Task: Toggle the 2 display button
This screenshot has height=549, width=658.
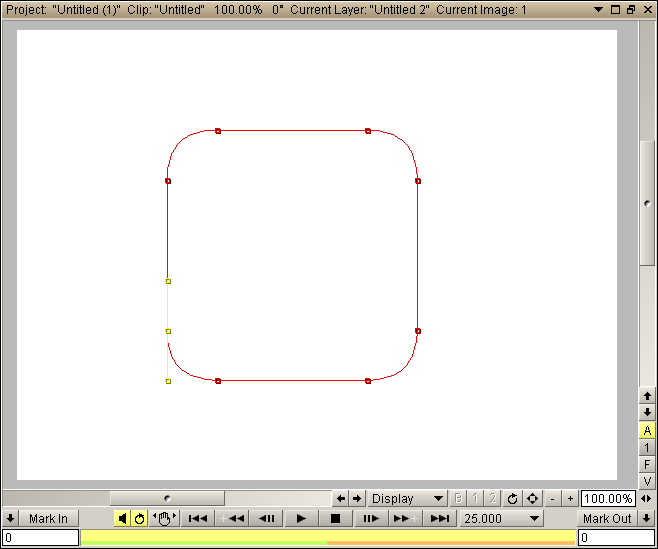Action: (493, 498)
